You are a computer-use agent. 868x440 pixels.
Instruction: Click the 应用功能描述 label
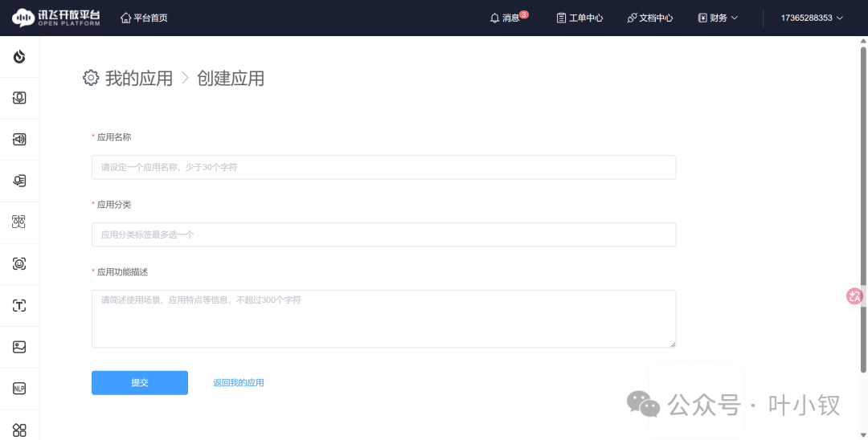[122, 272]
